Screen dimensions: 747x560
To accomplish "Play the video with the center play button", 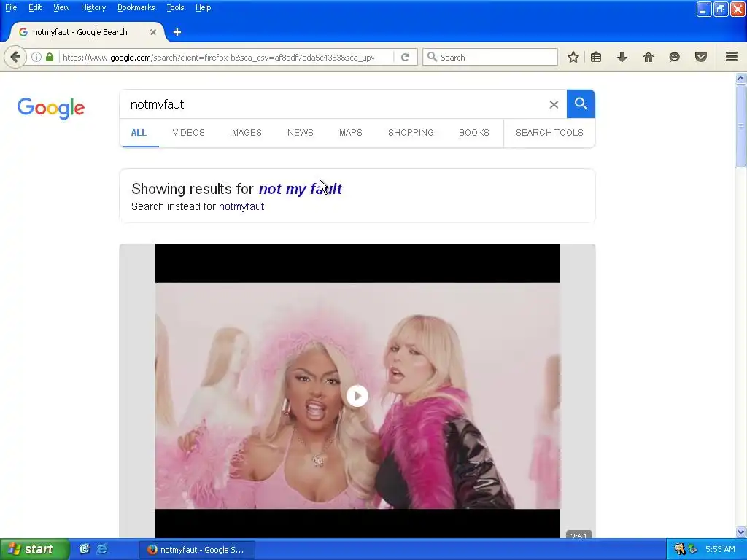I will point(357,396).
